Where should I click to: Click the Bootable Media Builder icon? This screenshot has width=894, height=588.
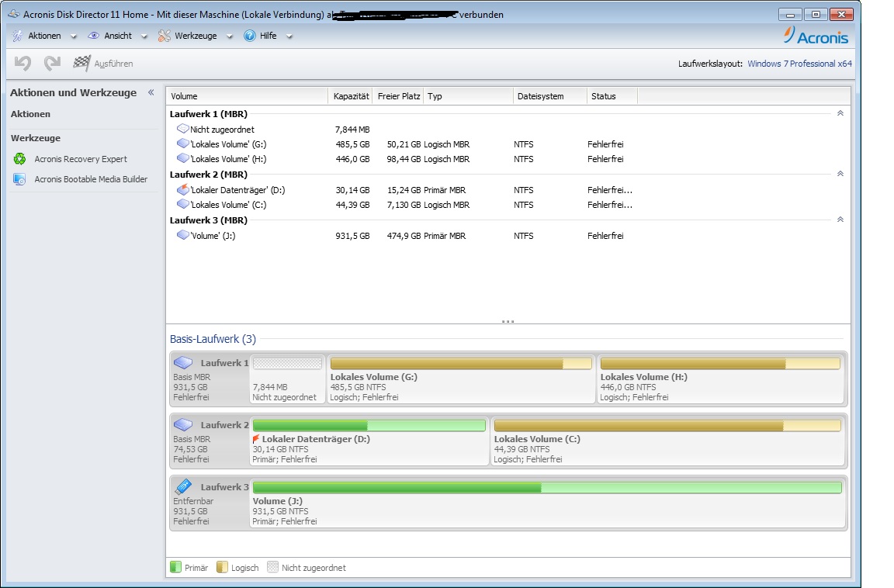pos(20,179)
